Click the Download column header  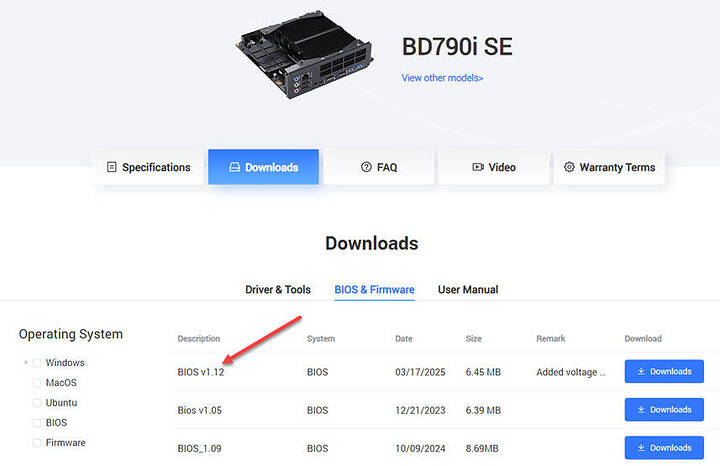pos(643,338)
